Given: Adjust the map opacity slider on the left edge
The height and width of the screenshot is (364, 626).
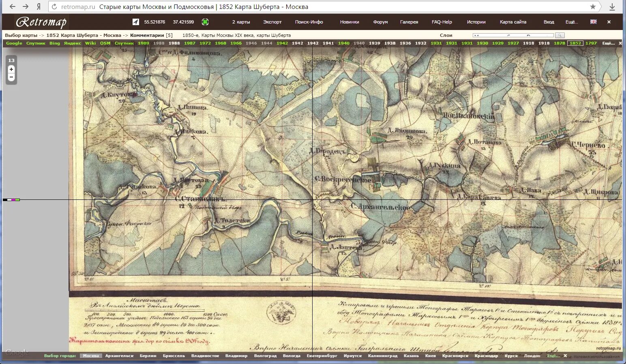Looking at the screenshot, I should [12, 199].
